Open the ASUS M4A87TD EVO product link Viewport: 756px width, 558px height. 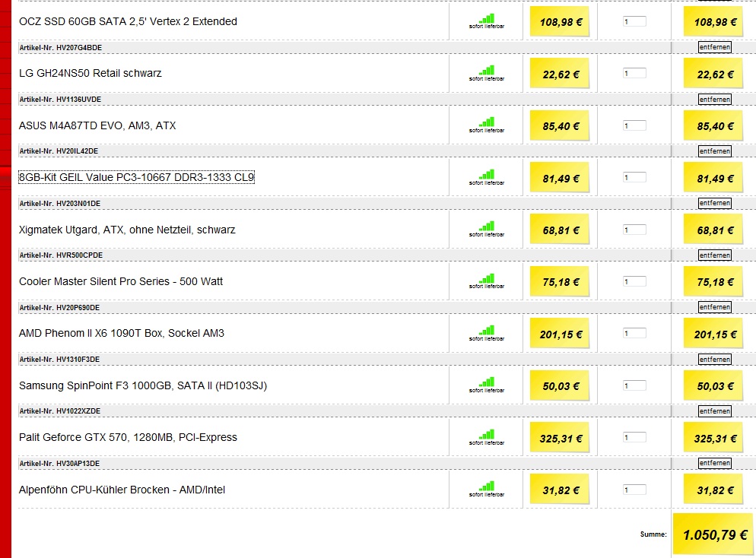pyautogui.click(x=97, y=125)
